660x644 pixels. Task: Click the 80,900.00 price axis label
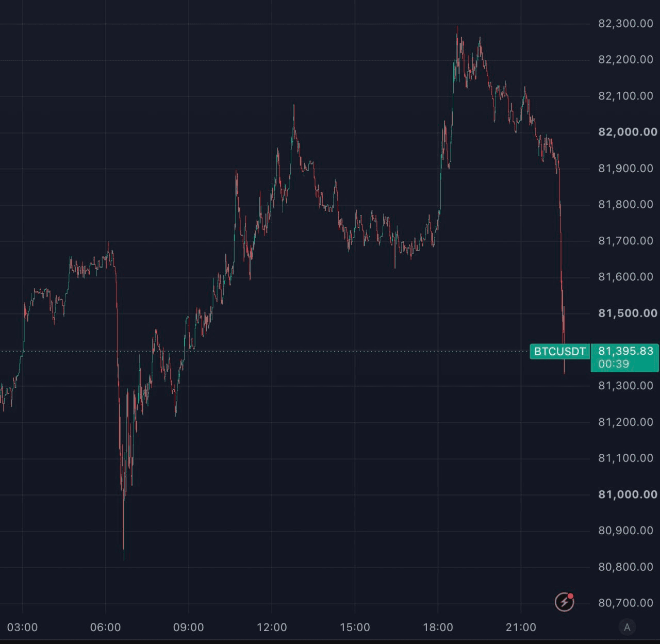click(625, 531)
